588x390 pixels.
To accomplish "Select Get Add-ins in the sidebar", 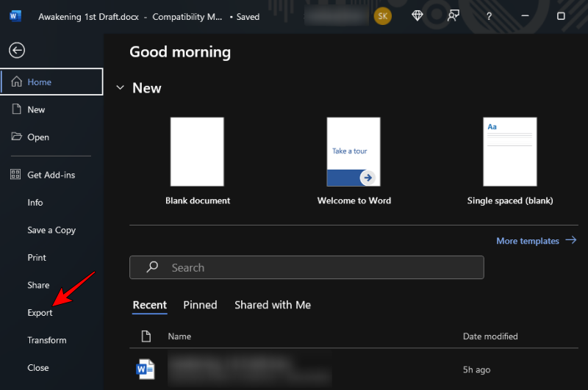I will [51, 175].
